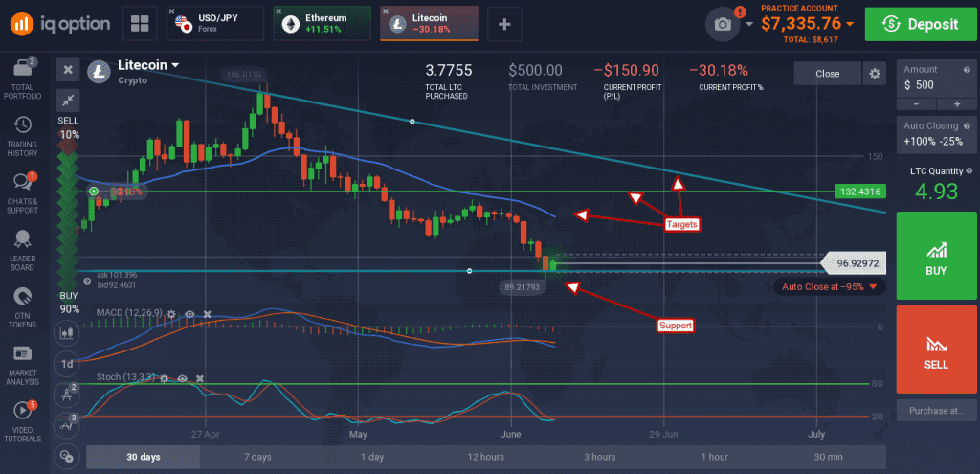The image size is (980, 474).
Task: Toggle MACD indicator visibility eye
Action: pyautogui.click(x=190, y=314)
